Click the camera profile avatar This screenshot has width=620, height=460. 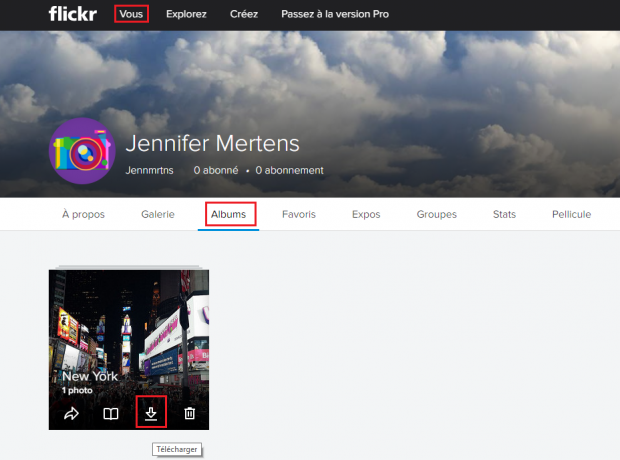tap(82, 151)
